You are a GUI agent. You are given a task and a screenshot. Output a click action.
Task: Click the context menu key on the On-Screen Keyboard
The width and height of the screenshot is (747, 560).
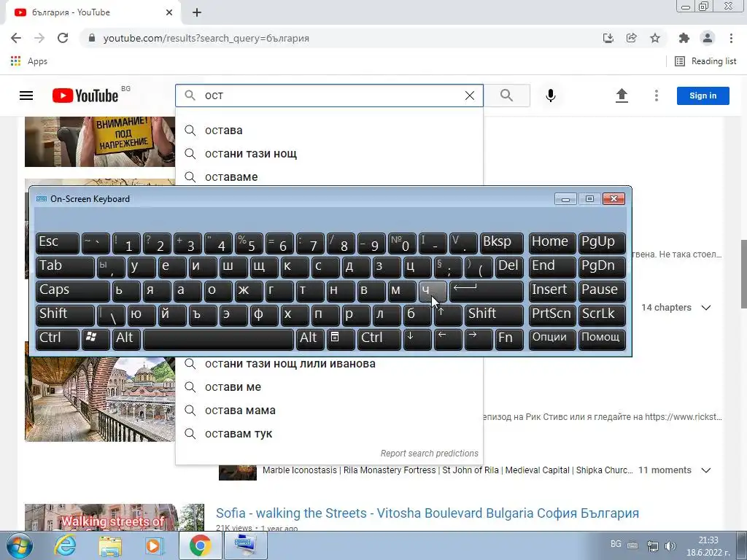click(341, 338)
